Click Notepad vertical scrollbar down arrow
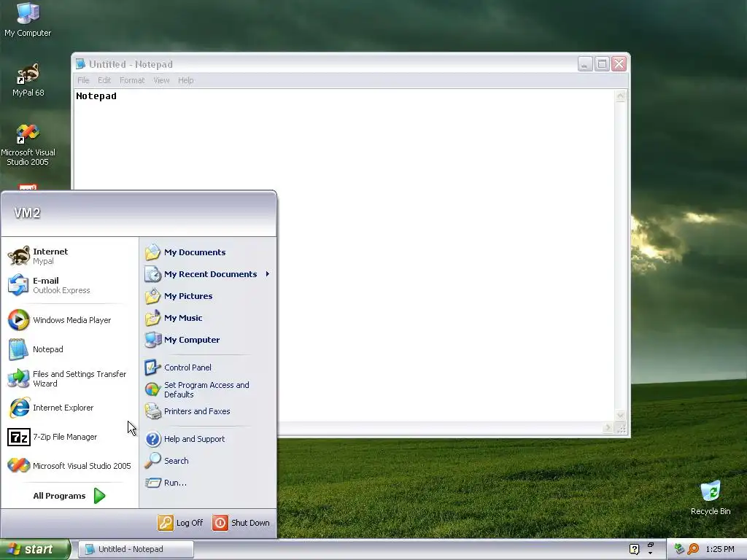Image resolution: width=747 pixels, height=560 pixels. (x=620, y=416)
